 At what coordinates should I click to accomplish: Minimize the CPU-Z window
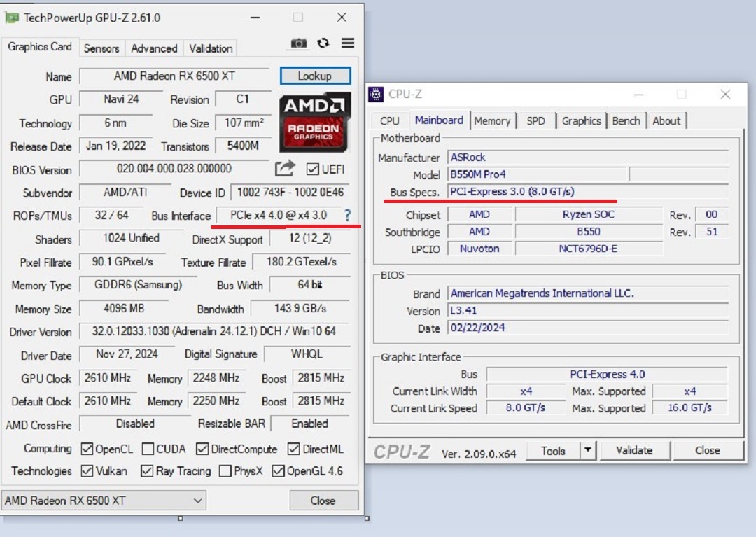coord(639,95)
